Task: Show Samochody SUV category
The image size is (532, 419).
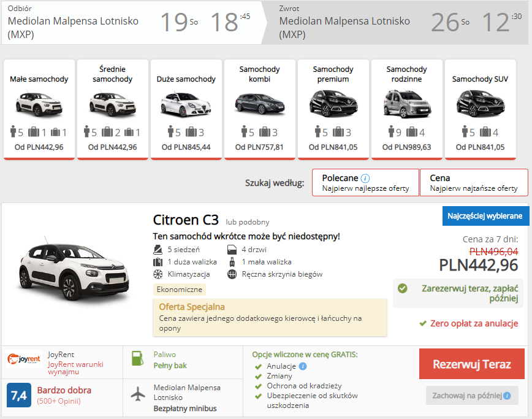Action: 481,109
